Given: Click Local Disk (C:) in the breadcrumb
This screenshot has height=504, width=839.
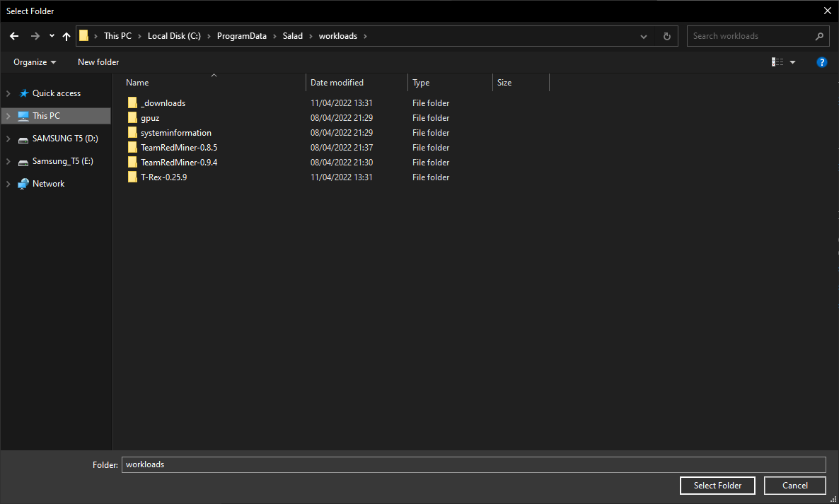Looking at the screenshot, I should click(x=175, y=36).
